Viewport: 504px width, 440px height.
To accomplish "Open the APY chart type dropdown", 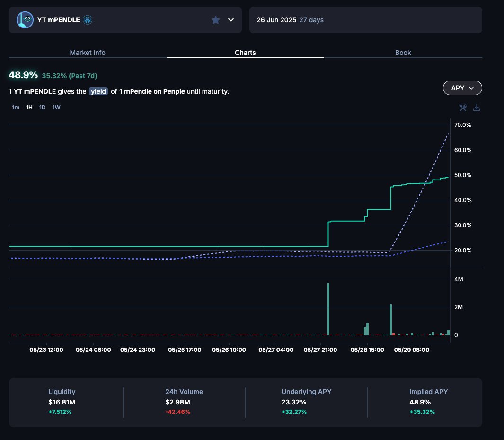I will pyautogui.click(x=462, y=88).
